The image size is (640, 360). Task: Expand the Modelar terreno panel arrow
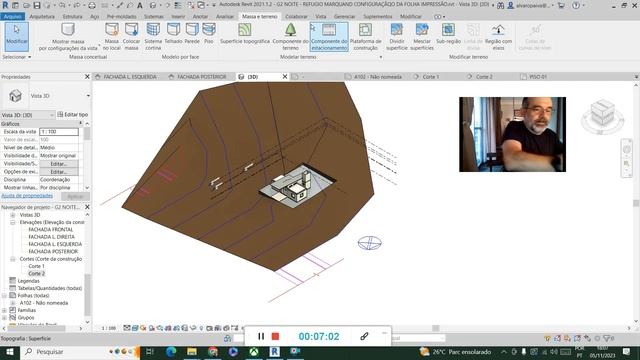click(380, 57)
